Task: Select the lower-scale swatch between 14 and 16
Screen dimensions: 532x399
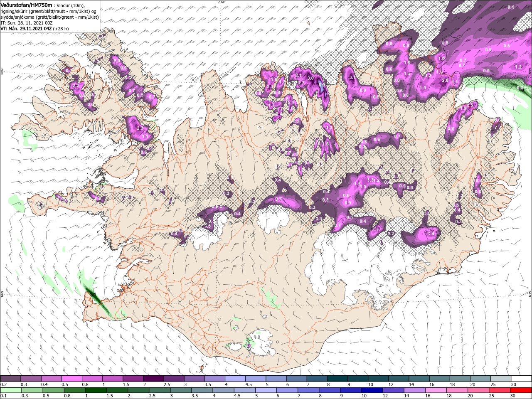Action: [x=415, y=390]
